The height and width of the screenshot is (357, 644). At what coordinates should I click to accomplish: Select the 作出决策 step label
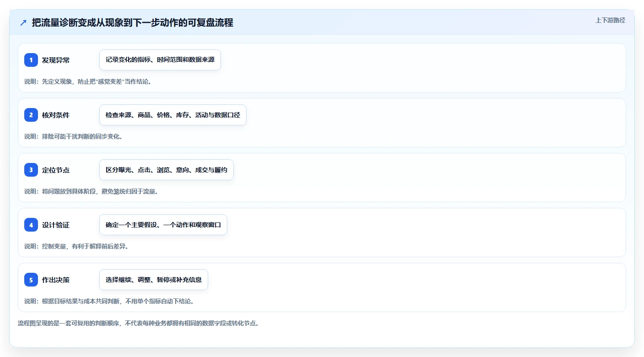click(x=56, y=280)
